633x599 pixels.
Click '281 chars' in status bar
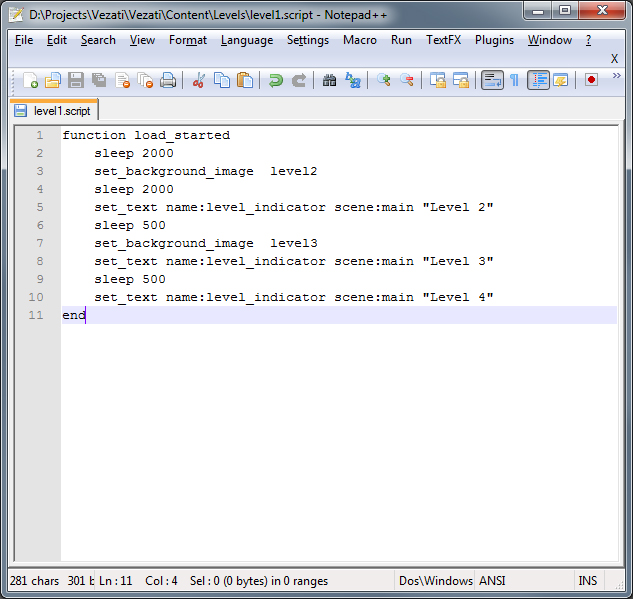click(34, 581)
